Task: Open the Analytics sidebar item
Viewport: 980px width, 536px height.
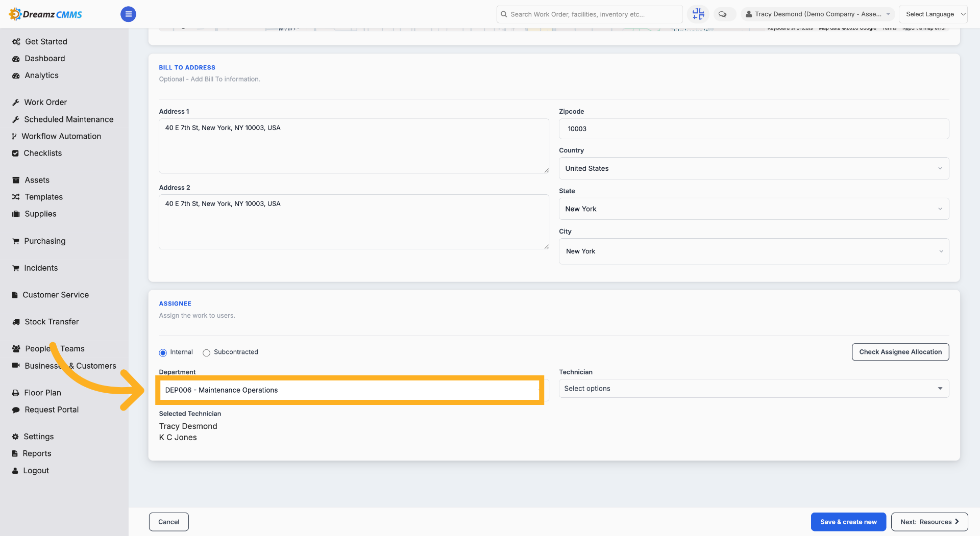Action: click(41, 75)
